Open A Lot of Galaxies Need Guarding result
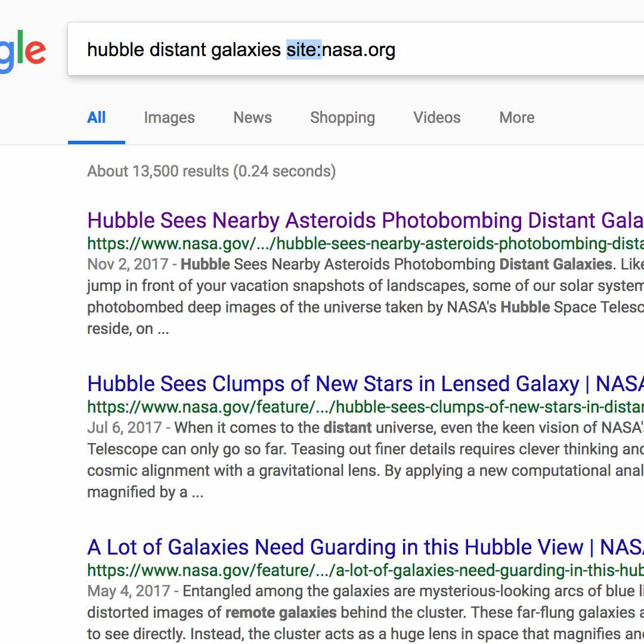This screenshot has height=644, width=644. (366, 547)
